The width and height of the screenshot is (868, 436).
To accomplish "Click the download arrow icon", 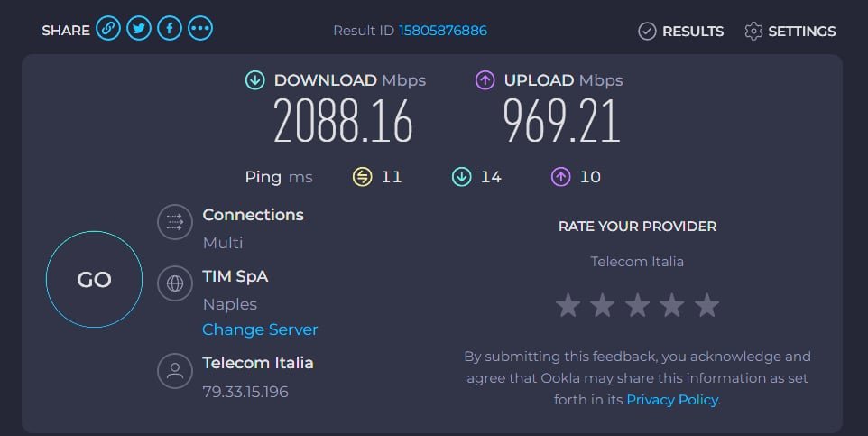I will point(255,80).
